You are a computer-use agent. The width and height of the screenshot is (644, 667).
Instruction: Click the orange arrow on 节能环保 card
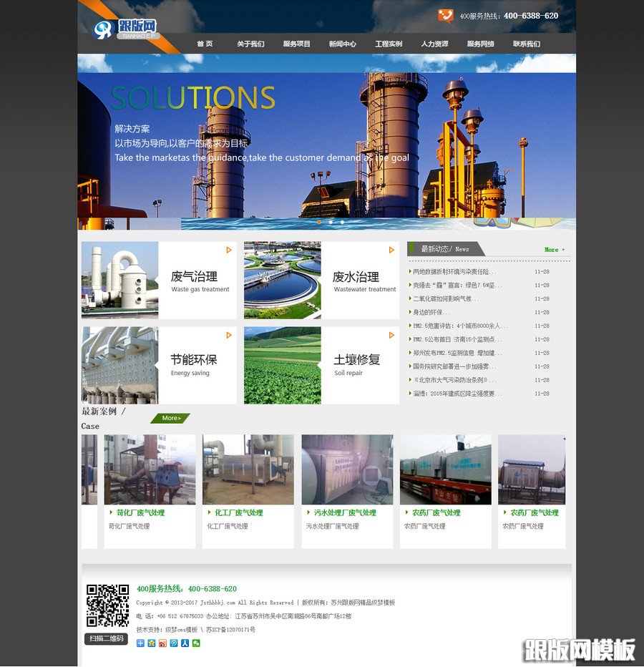(x=229, y=335)
